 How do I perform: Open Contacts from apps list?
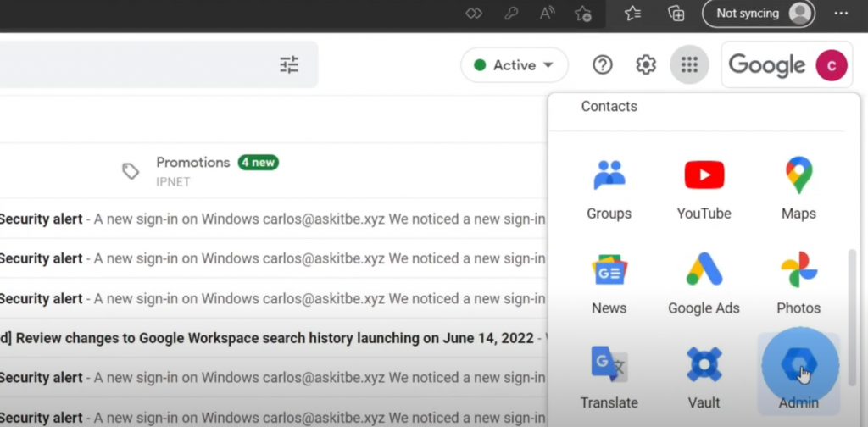point(609,107)
